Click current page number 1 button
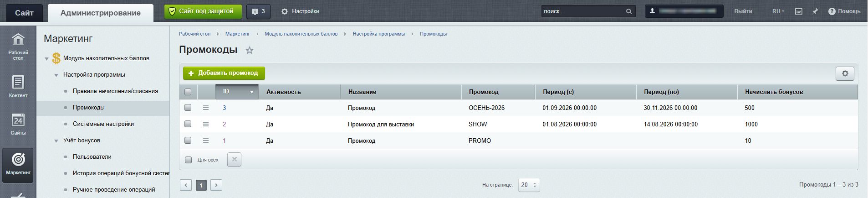The width and height of the screenshot is (868, 198). click(201, 185)
